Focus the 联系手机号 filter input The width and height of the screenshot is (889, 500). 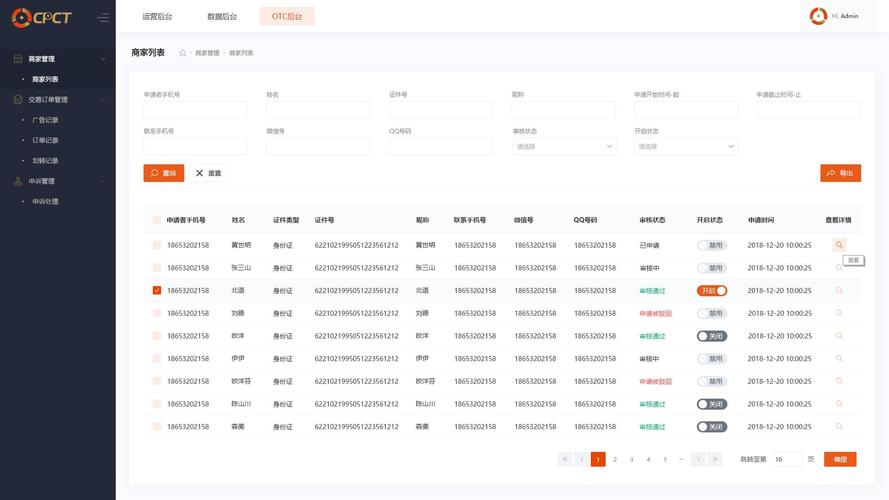[x=196, y=146]
